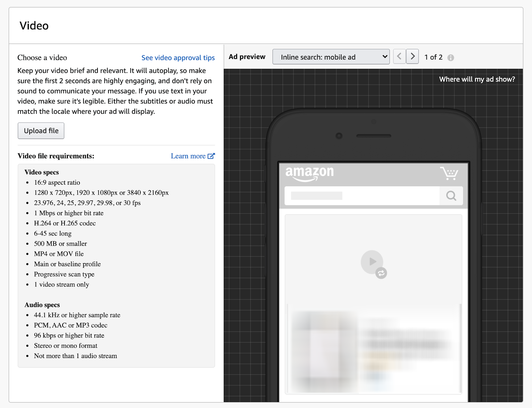
Task: Click Not more than 1 audio stream line
Action: [75, 356]
